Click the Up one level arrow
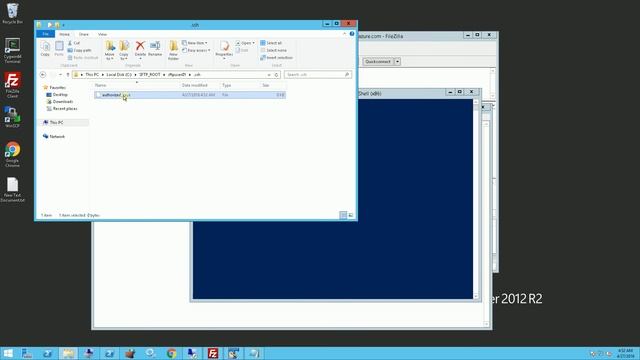640x360 pixels. pyautogui.click(x=68, y=75)
